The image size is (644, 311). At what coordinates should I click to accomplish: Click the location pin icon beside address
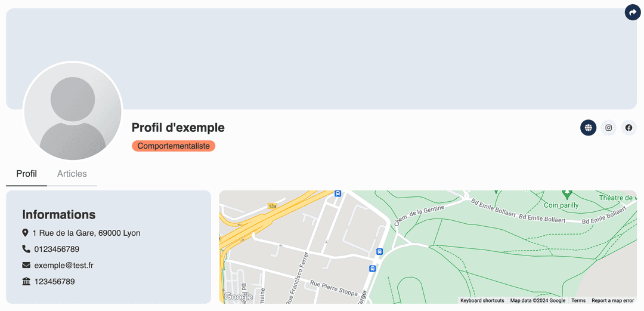pos(25,233)
